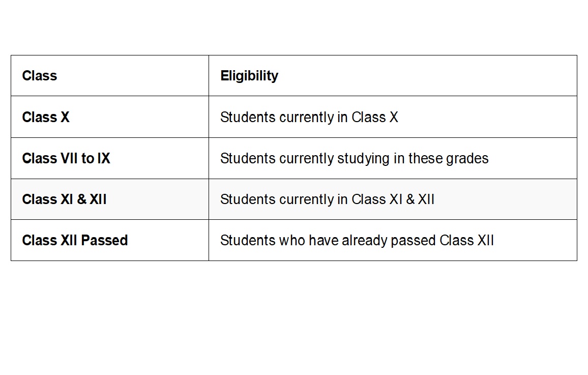Select the 'Class X' row label
Viewport: 588px width, 375px height.
(46, 117)
